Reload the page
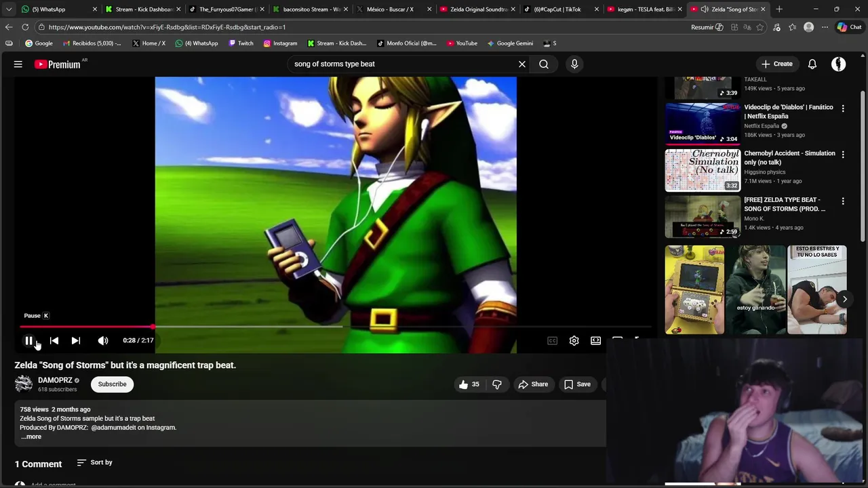The image size is (868, 488). [x=25, y=27]
